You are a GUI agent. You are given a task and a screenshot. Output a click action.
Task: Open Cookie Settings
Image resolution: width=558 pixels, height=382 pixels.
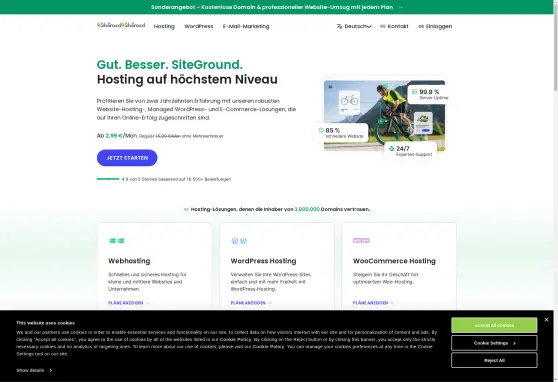point(494,343)
